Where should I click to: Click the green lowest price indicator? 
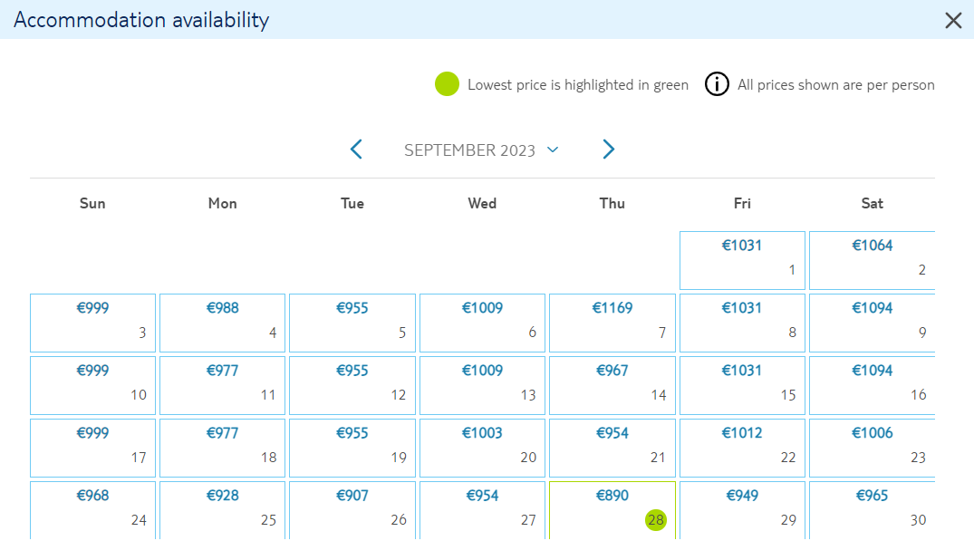pos(447,84)
